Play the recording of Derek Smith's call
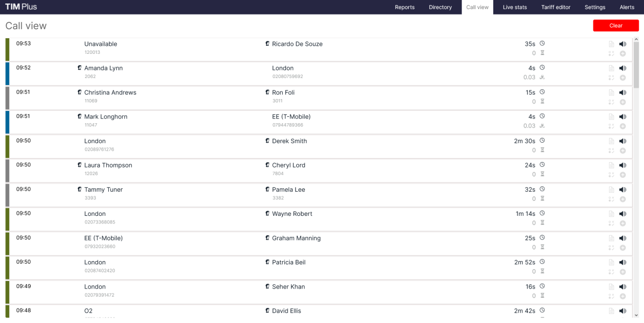 pyautogui.click(x=622, y=141)
